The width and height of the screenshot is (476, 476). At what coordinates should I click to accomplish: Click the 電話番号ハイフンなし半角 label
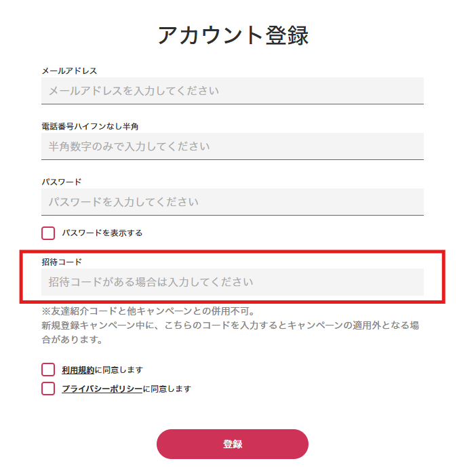point(90,126)
